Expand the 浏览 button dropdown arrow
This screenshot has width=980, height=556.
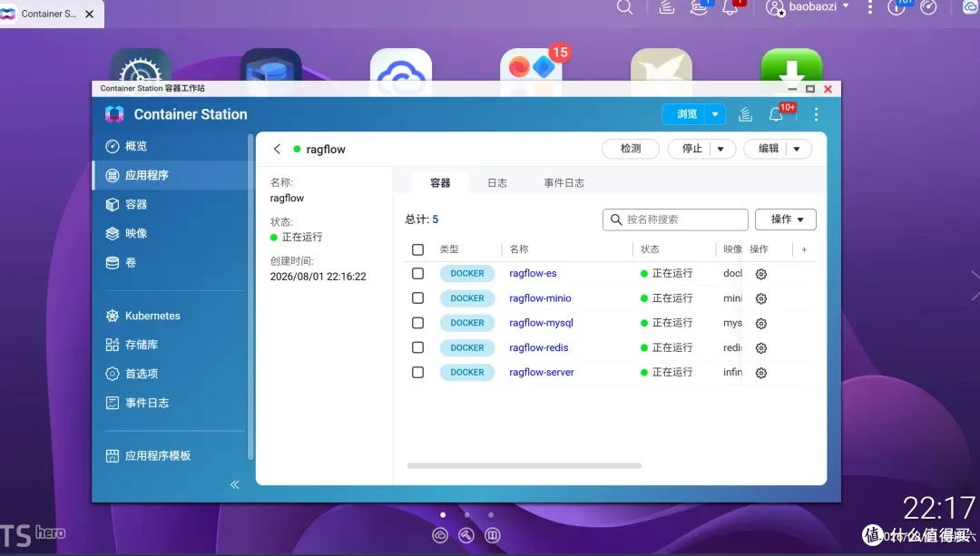pos(715,114)
